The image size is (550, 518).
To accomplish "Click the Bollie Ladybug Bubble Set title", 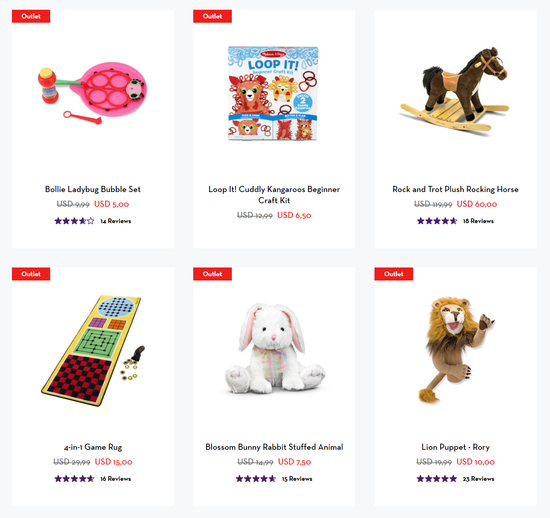I will 93,189.
